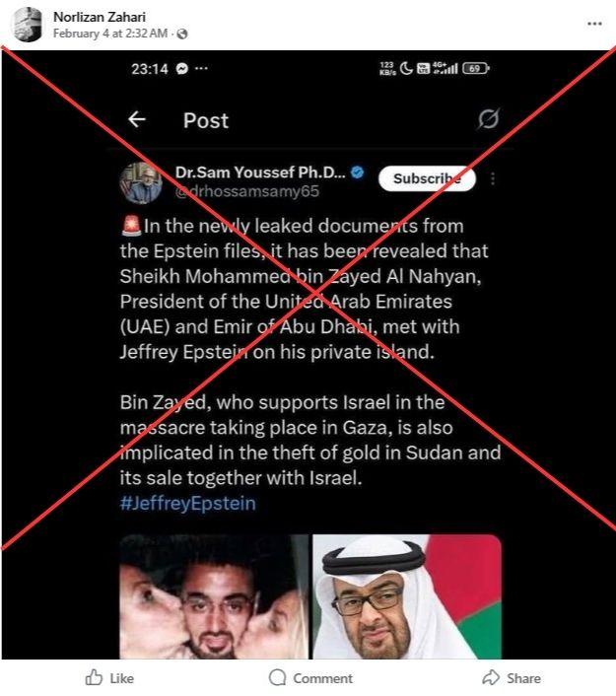The width and height of the screenshot is (616, 696).
Task: Click the February 4 timestamp link
Action: 110,34
